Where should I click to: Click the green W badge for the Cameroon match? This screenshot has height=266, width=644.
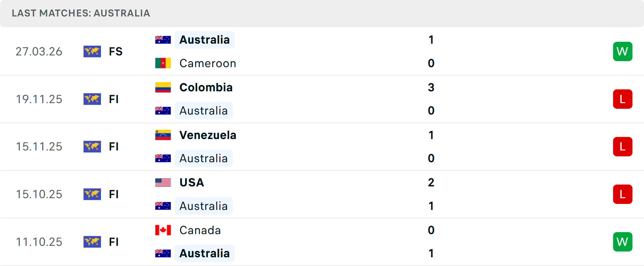623,51
